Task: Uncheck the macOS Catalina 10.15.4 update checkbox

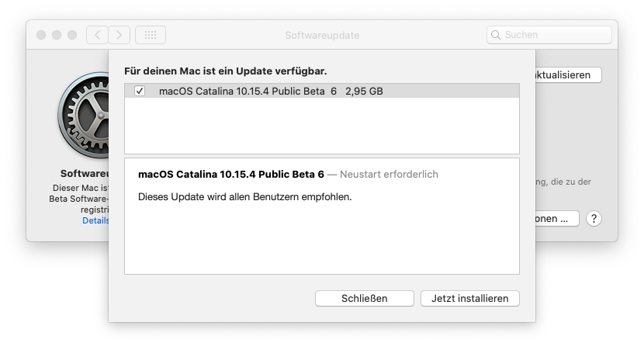Action: point(140,91)
